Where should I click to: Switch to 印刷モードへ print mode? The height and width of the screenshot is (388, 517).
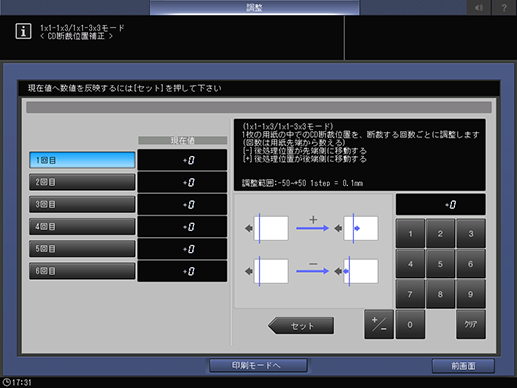tap(258, 366)
